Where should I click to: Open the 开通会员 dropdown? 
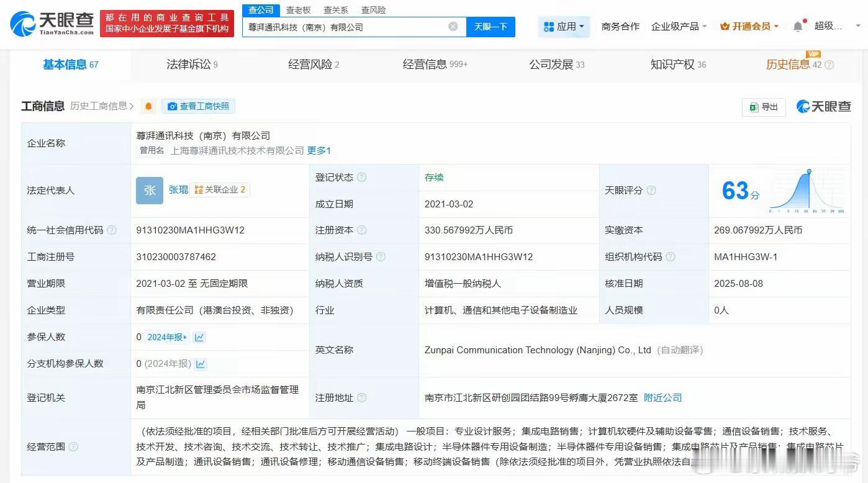tap(749, 27)
